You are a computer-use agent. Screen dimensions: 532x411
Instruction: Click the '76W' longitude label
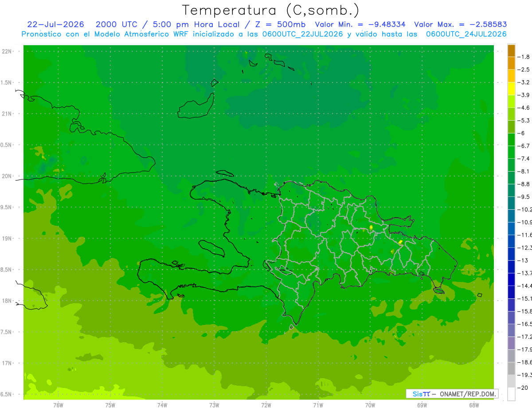click(x=58, y=405)
